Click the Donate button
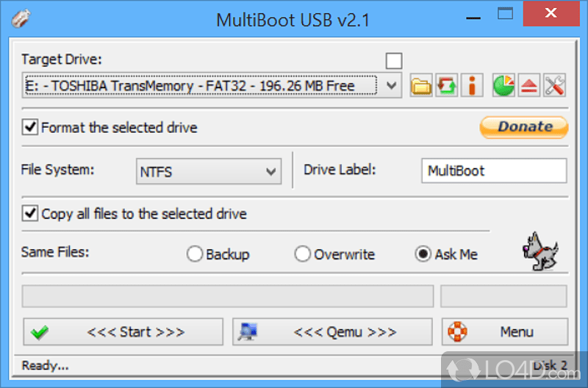Image resolution: width=588 pixels, height=388 pixels. tap(524, 127)
